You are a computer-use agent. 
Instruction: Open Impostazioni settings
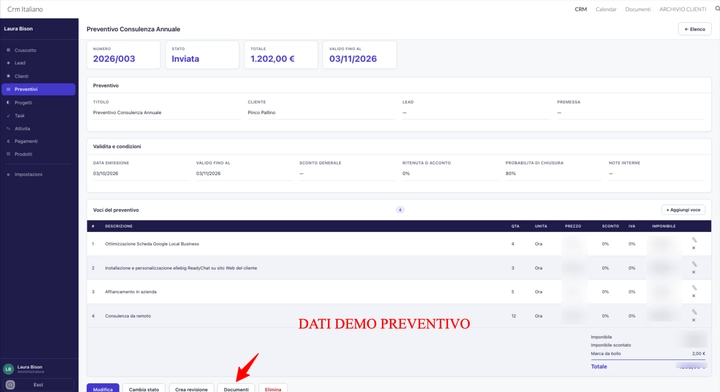[x=28, y=174]
